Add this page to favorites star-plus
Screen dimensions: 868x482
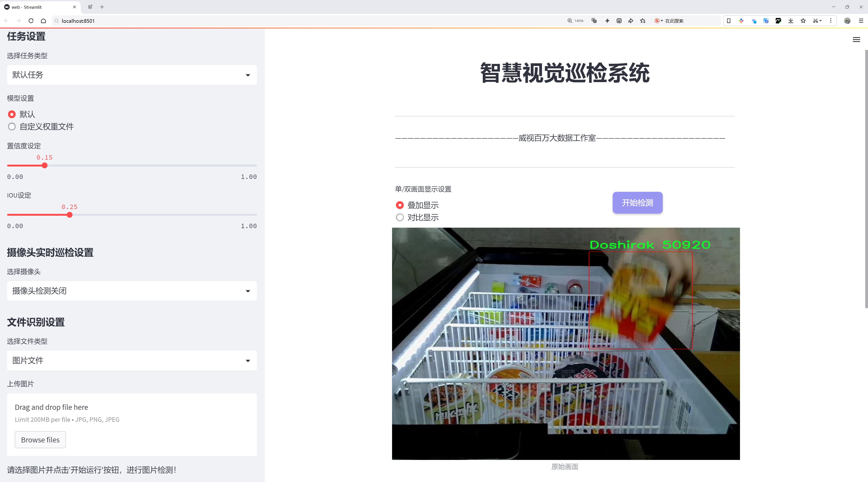(643, 20)
